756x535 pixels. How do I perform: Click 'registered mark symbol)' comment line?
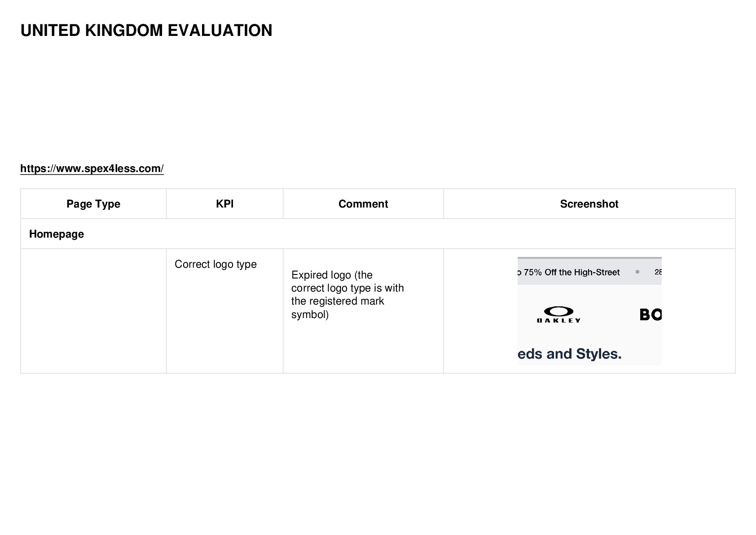338,308
